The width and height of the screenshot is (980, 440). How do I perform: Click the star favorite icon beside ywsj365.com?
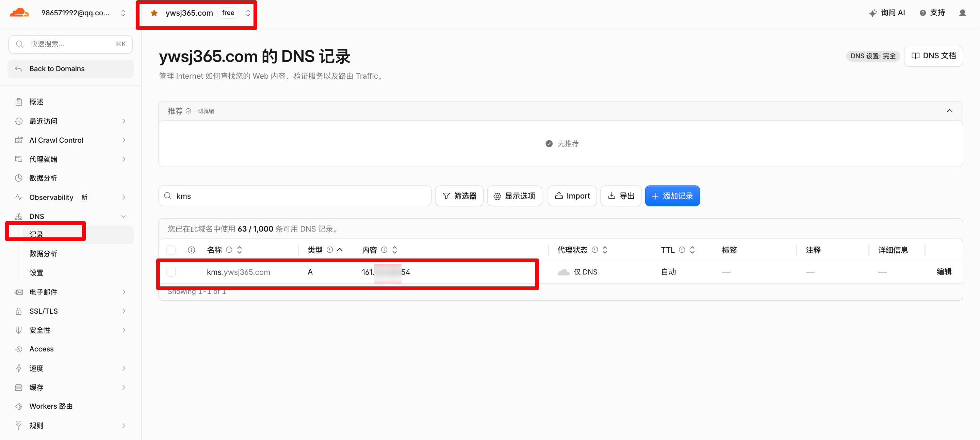(154, 13)
